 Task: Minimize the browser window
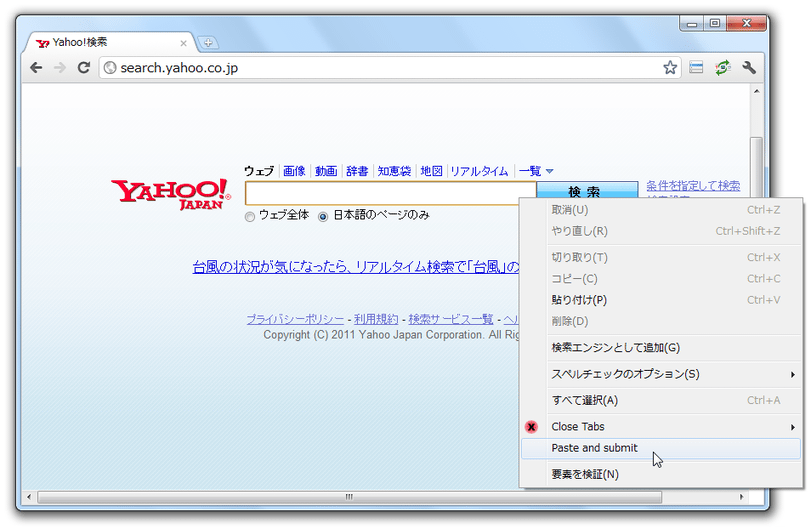(692, 23)
